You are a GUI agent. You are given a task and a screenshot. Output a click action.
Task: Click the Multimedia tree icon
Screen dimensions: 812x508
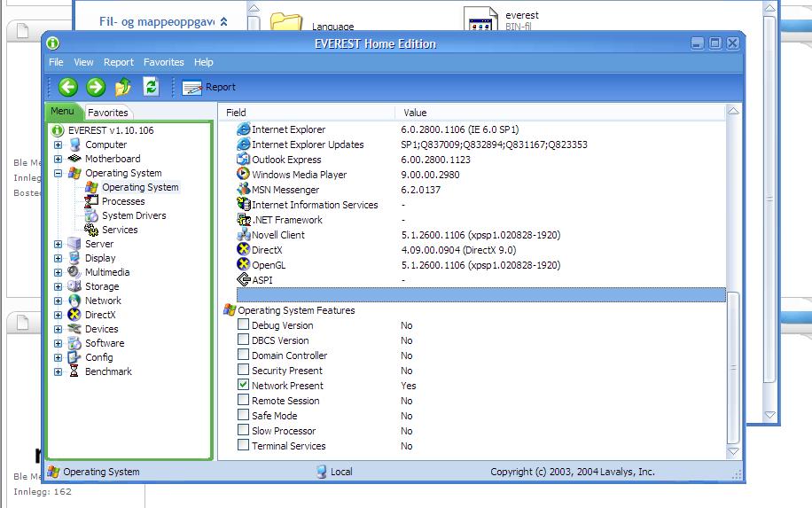pyautogui.click(x=74, y=272)
